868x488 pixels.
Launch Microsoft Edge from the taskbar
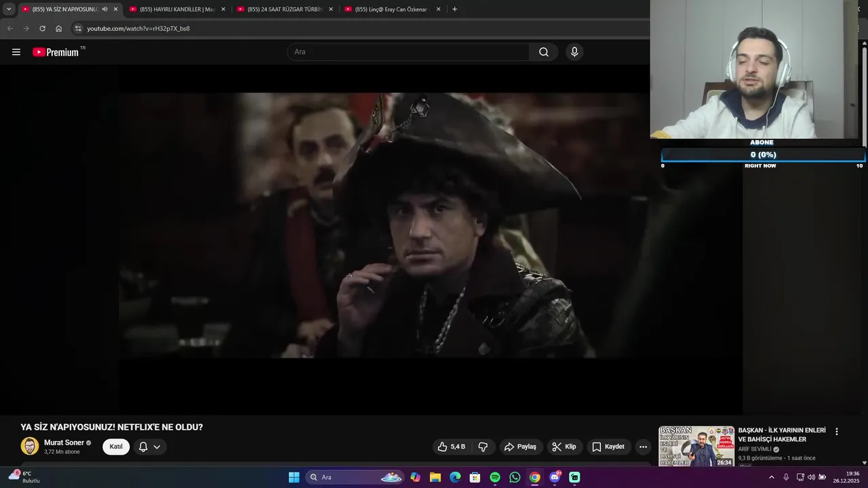(x=455, y=477)
